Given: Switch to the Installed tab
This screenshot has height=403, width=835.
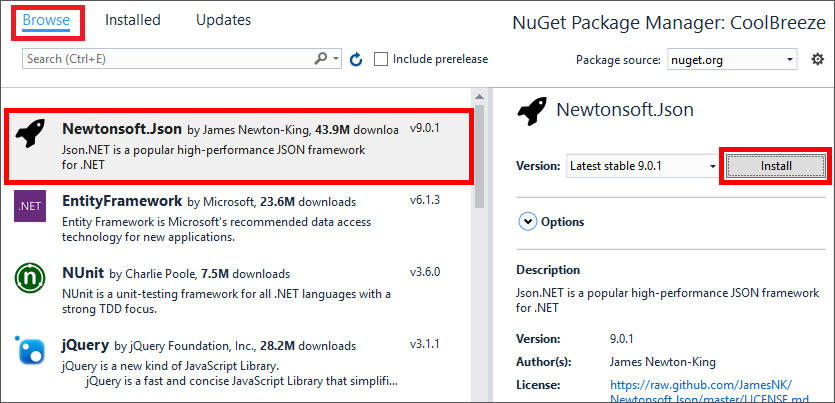Looking at the screenshot, I should [135, 20].
